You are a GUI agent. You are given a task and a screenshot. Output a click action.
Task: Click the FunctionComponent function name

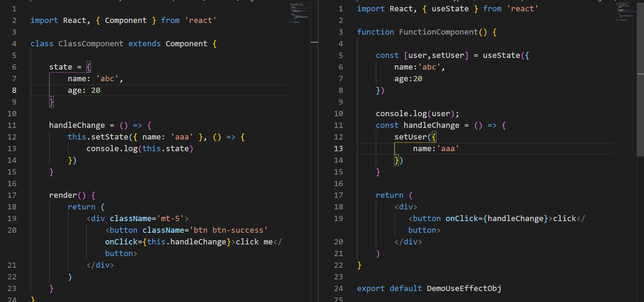click(x=438, y=32)
